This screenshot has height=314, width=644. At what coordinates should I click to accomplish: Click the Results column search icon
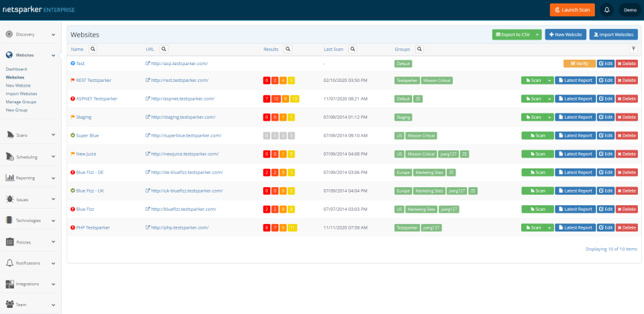click(x=288, y=50)
